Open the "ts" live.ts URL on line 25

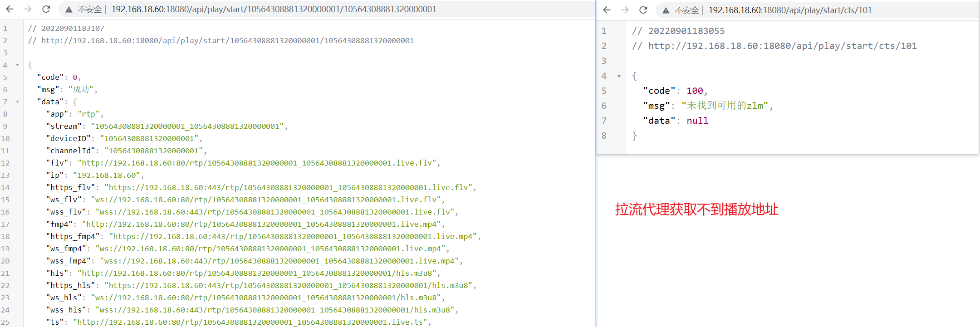click(x=250, y=322)
